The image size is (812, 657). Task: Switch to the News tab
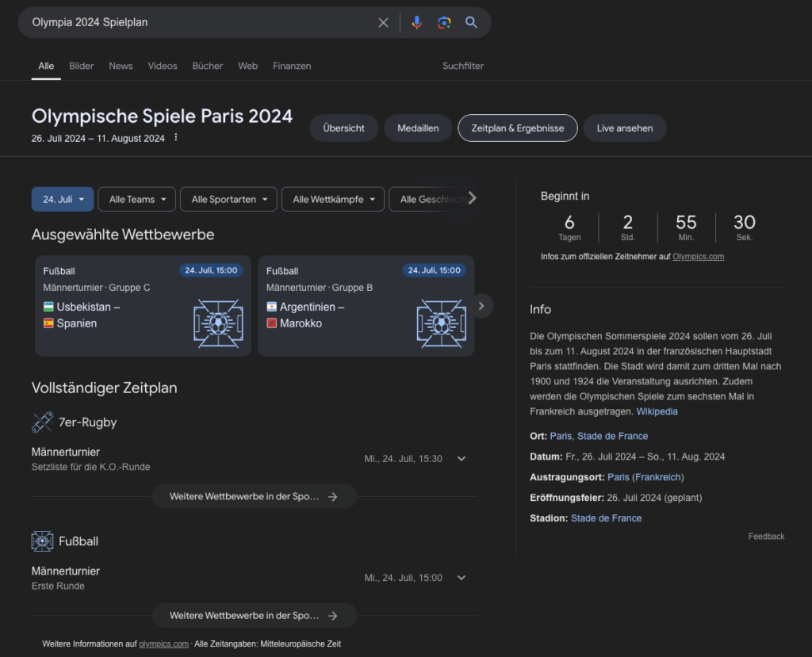coord(121,67)
